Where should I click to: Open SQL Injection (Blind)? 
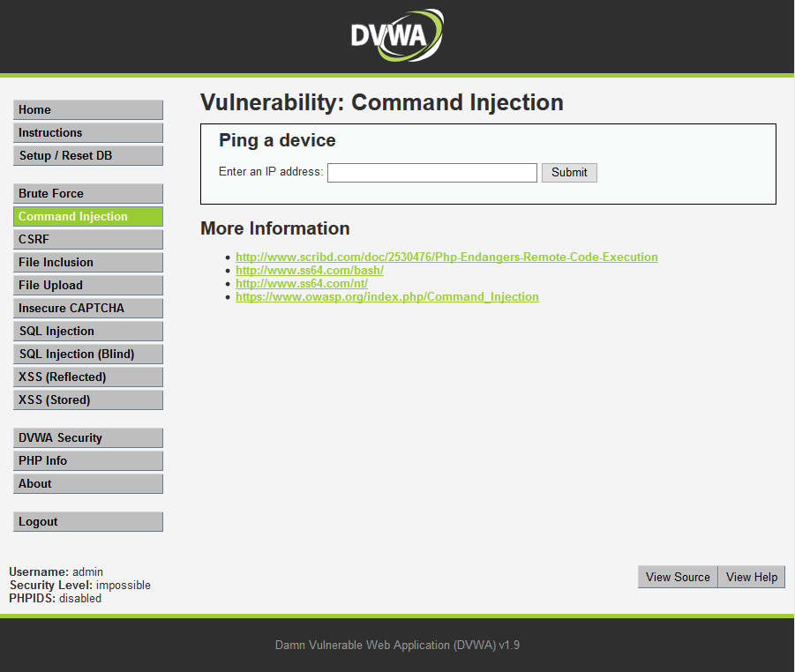87,354
